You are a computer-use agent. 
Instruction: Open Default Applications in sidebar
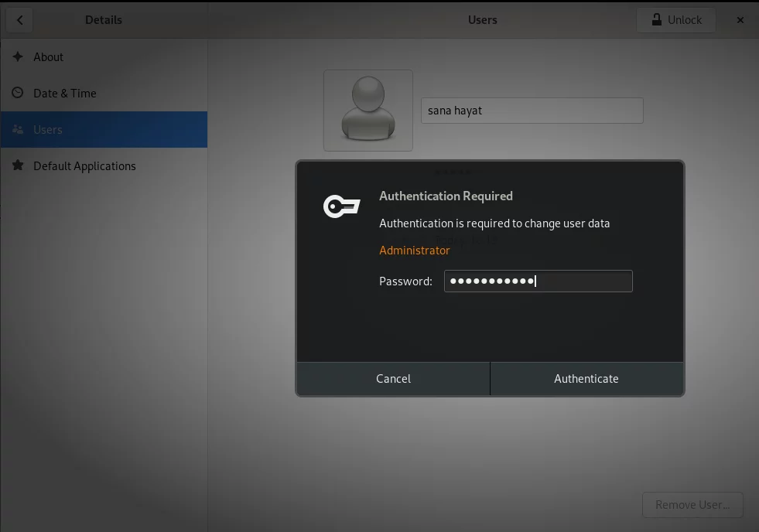point(104,166)
